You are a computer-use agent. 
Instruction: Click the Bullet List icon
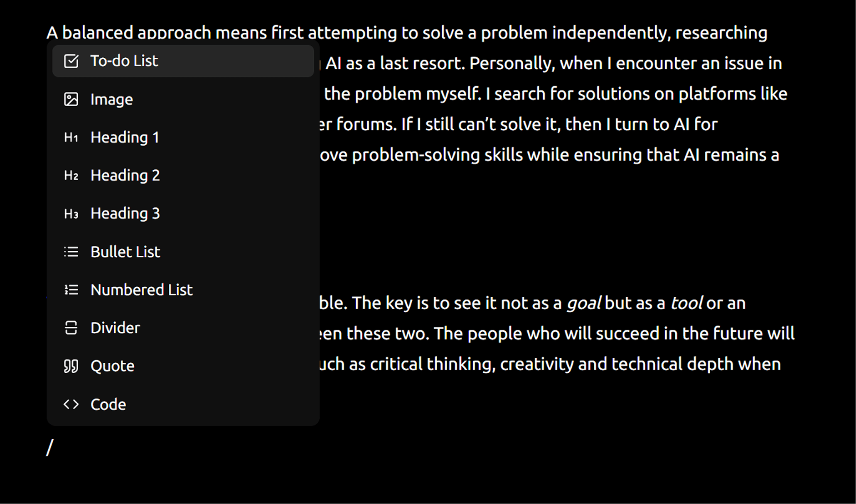pyautogui.click(x=71, y=252)
